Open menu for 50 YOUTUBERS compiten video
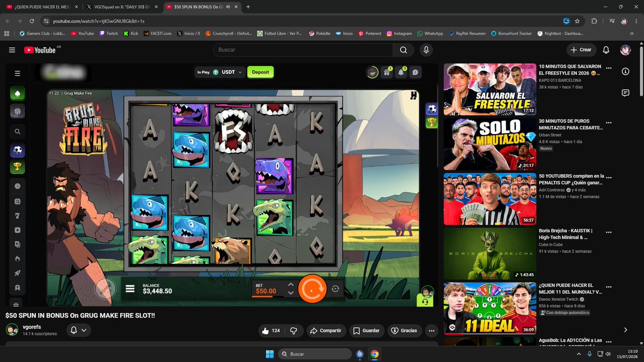This screenshot has height=362, width=644. (609, 176)
